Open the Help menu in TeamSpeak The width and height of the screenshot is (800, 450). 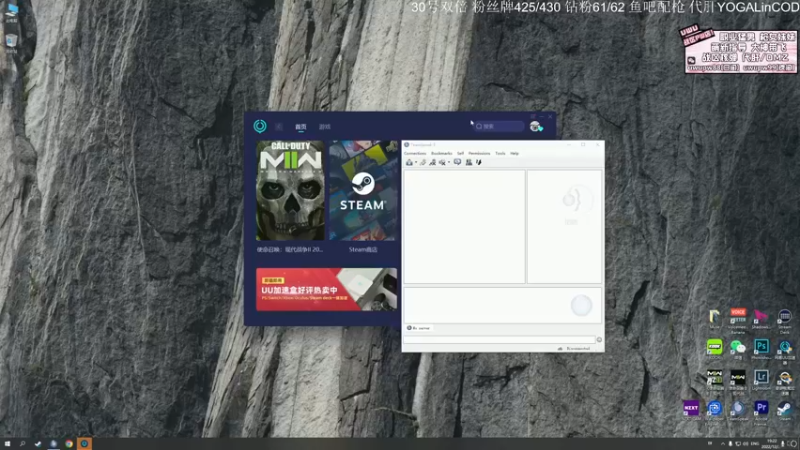[x=514, y=153]
